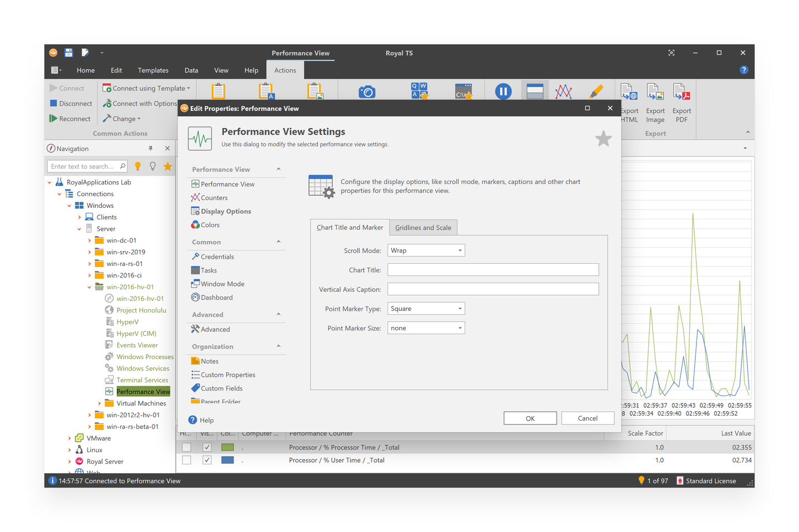Select the Templates ribbon tab

(x=153, y=70)
